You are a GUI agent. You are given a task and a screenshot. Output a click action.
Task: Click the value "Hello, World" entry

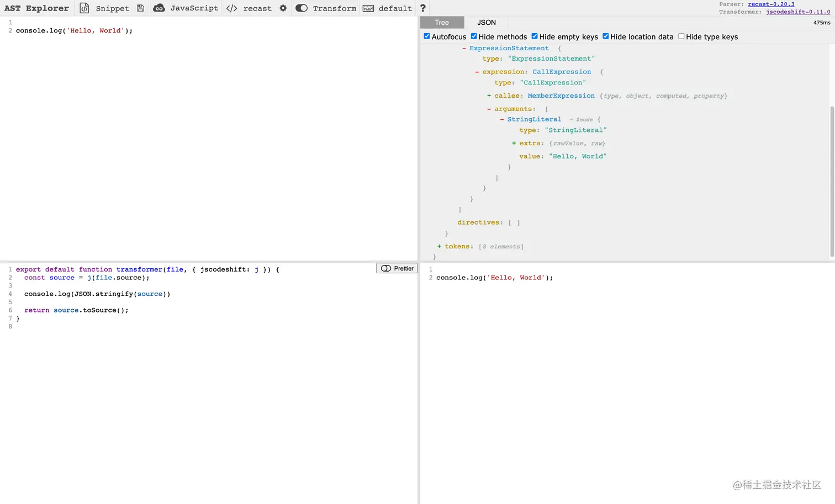point(563,156)
